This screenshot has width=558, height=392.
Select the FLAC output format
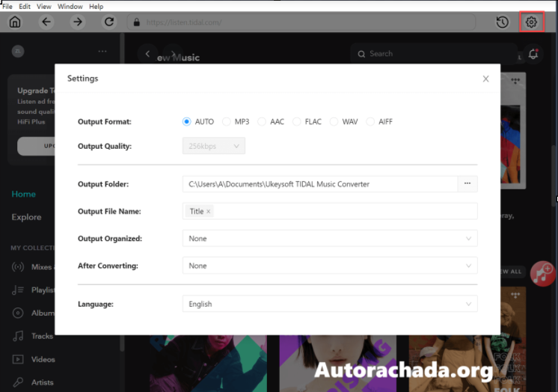pyautogui.click(x=297, y=121)
